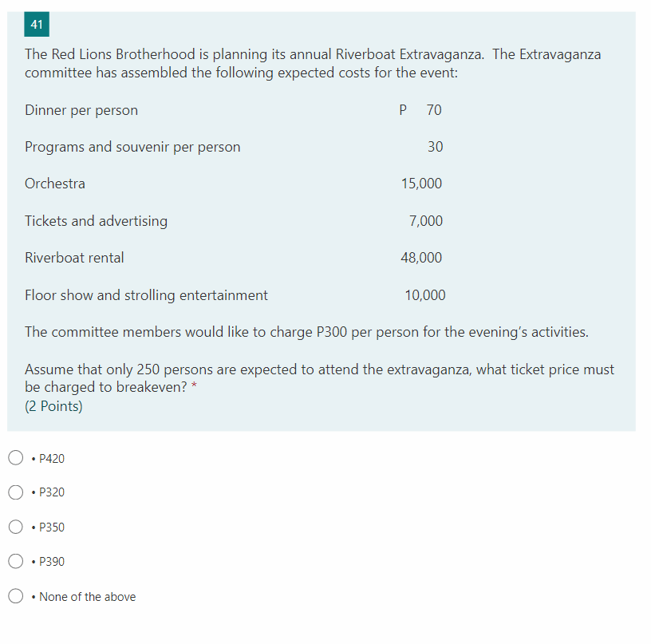Select the P320 answer option
Image resolution: width=651 pixels, height=644 pixels.
point(15,492)
